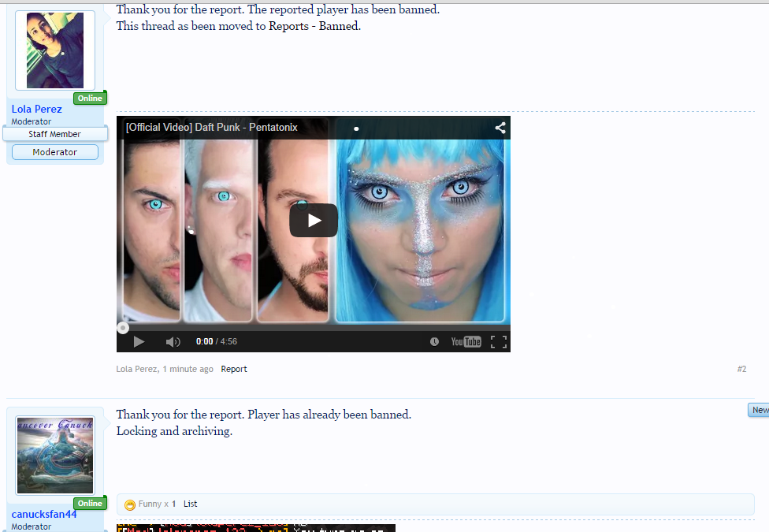Click the Moderator banner under Lola Perez
The image size is (769, 532).
55,152
